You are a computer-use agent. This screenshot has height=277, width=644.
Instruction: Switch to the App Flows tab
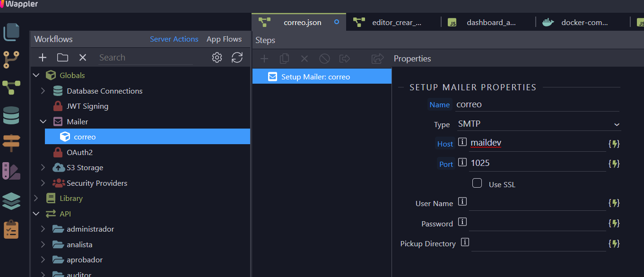tap(224, 39)
